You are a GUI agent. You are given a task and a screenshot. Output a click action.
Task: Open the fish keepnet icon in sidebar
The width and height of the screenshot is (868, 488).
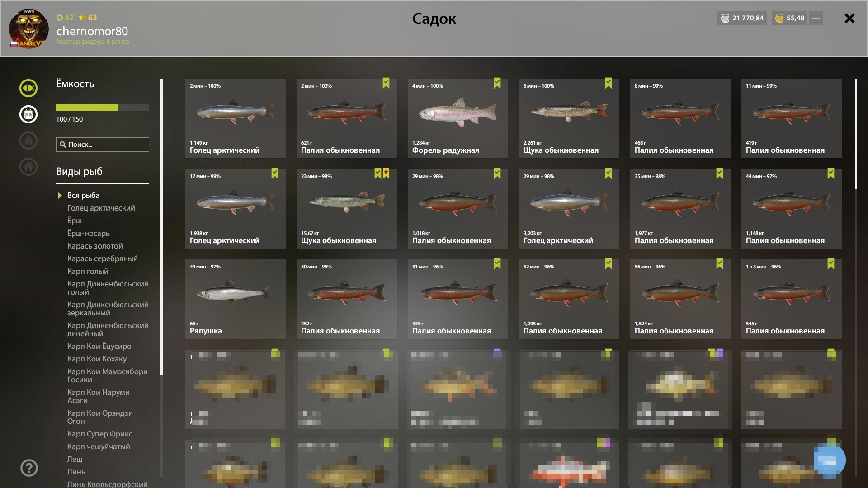28,88
